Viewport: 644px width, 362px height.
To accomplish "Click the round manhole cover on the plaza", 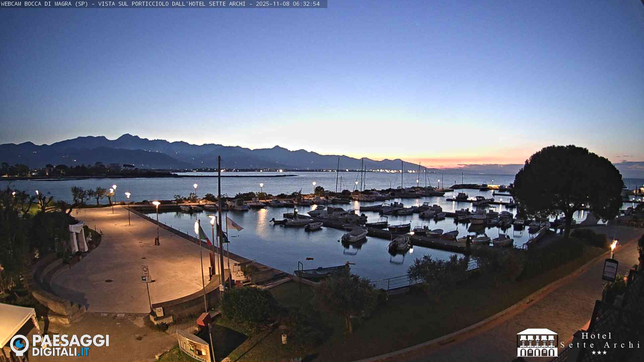I will click(109, 281).
